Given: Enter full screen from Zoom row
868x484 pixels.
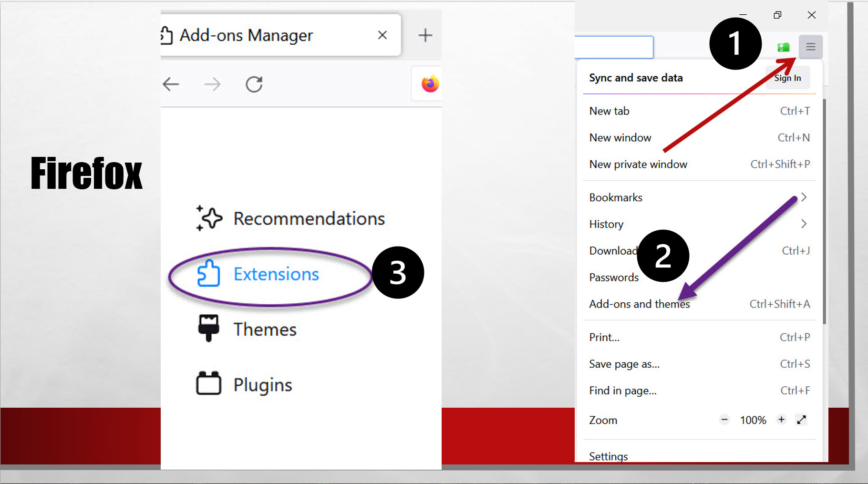Looking at the screenshot, I should pyautogui.click(x=801, y=420).
